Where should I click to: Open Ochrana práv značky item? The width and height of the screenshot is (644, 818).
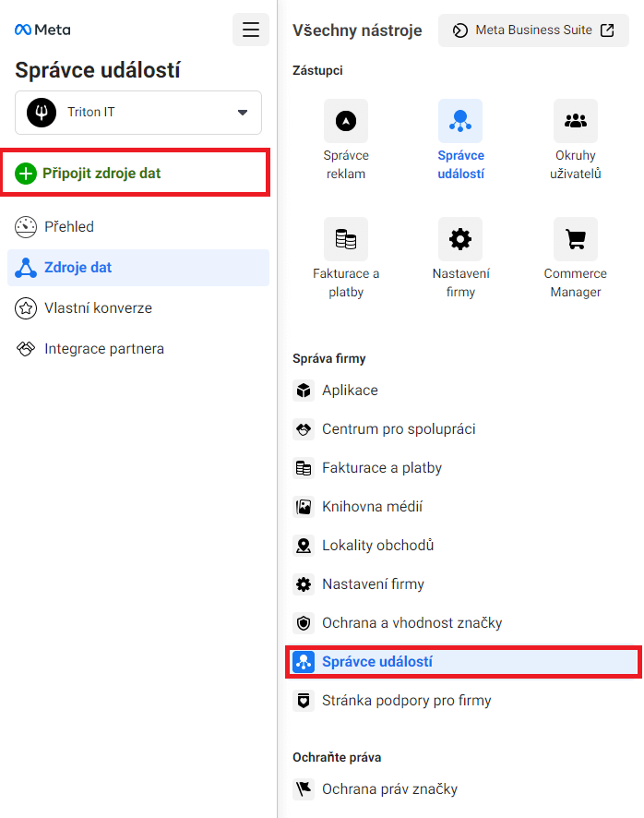389,789
